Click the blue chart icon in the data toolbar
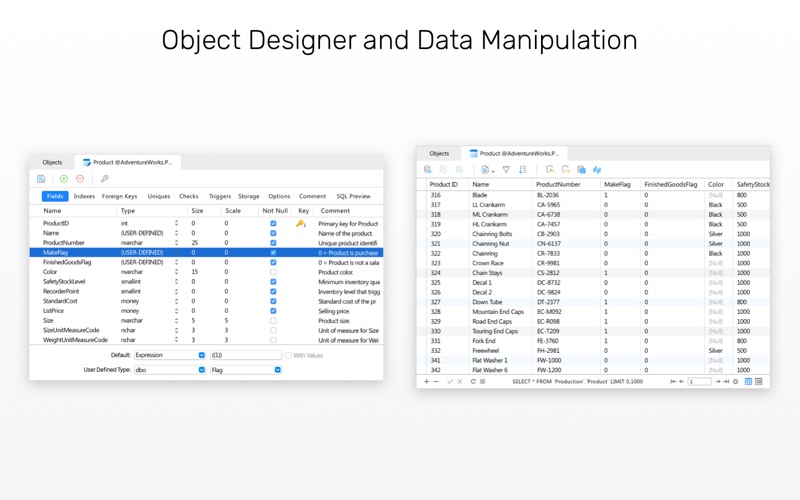 tap(597, 169)
